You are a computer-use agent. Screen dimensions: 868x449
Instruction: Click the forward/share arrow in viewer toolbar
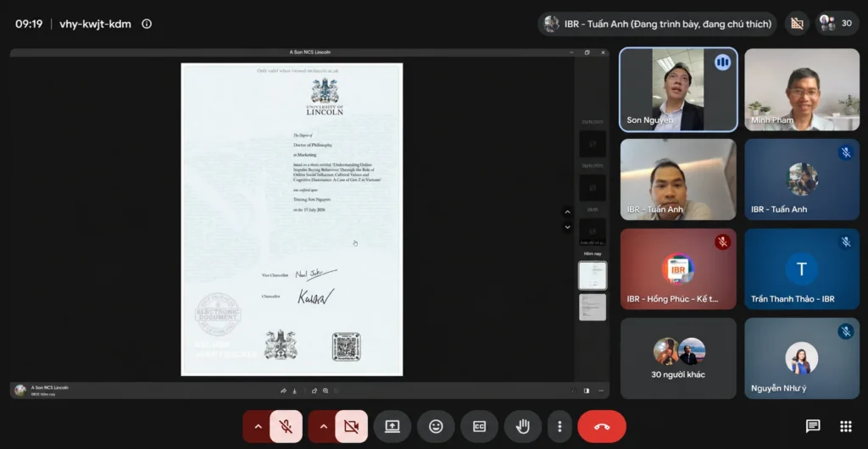coord(283,391)
